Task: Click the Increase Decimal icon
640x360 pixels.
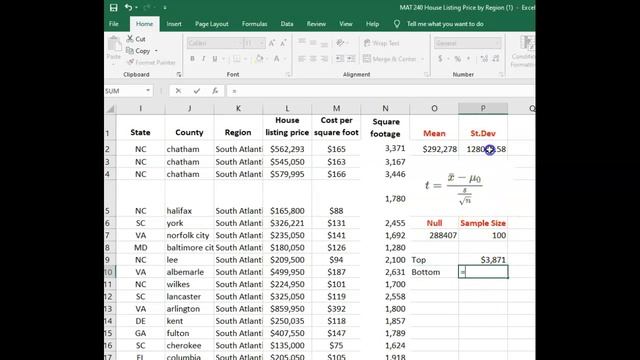Action: point(484,59)
